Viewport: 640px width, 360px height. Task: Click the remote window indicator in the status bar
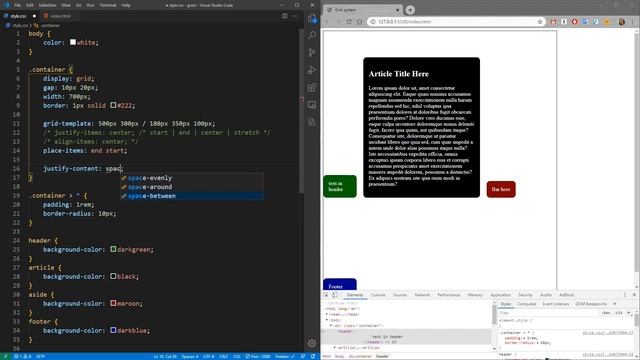click(x=5, y=356)
